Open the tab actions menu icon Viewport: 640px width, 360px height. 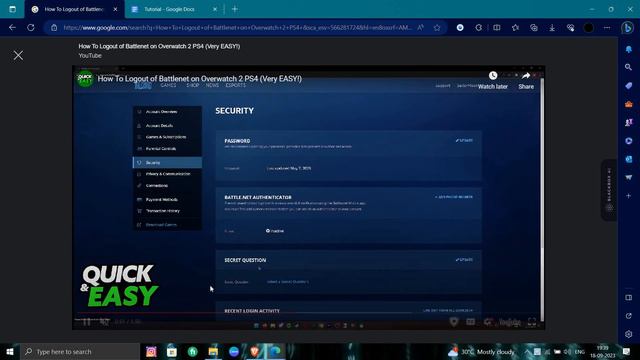(x=13, y=9)
